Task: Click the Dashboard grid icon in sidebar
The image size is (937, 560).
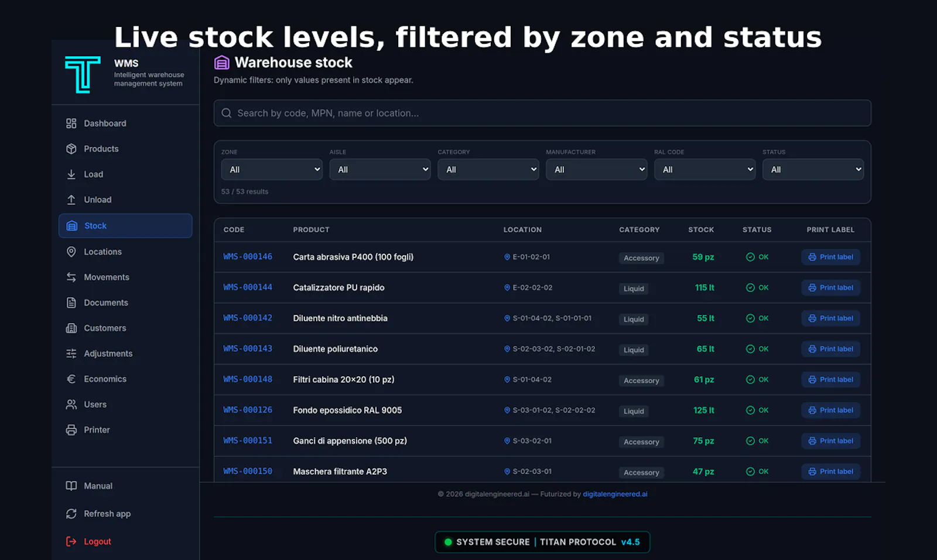Action: (71, 123)
